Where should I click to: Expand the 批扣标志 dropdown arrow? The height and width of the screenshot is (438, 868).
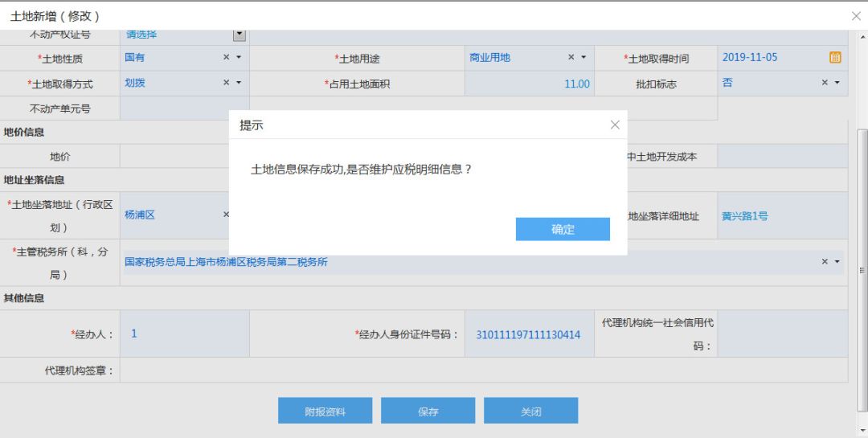(837, 83)
